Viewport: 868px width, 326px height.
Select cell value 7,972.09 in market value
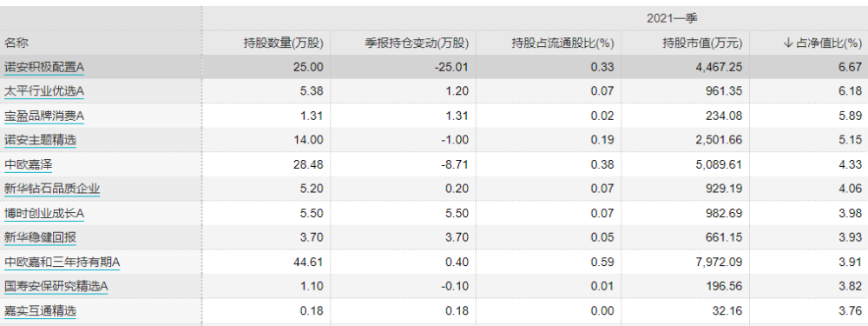[719, 263]
